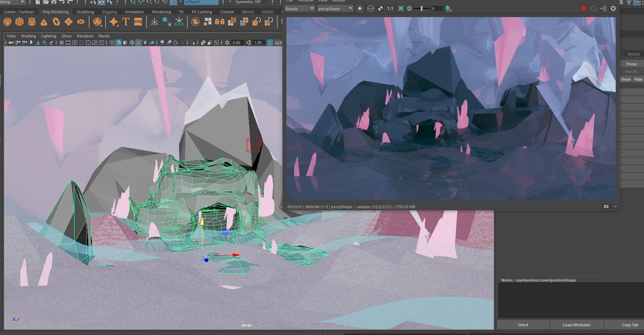Click the platonic solid shelf icon
644x335 pixels.
tap(98, 22)
